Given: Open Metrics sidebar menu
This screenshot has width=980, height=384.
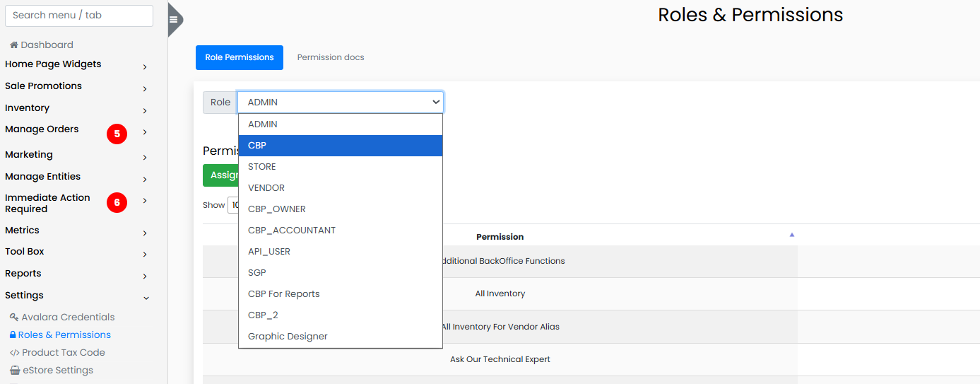Looking at the screenshot, I should pyautogui.click(x=22, y=230).
